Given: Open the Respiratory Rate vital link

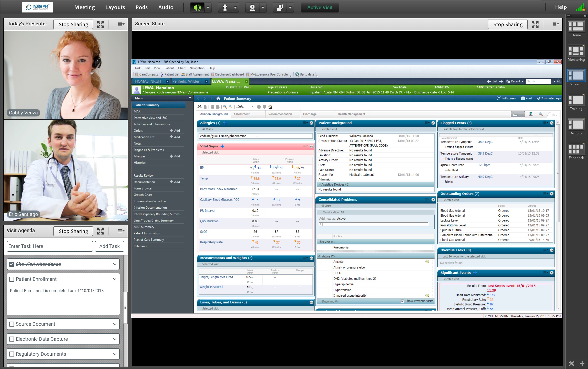Looking at the screenshot, I should (211, 242).
